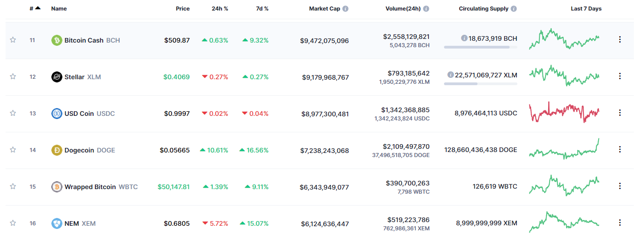Click Dogecoin 7d change 16.56%
Viewport: 644px width, 234px height.
pos(254,150)
